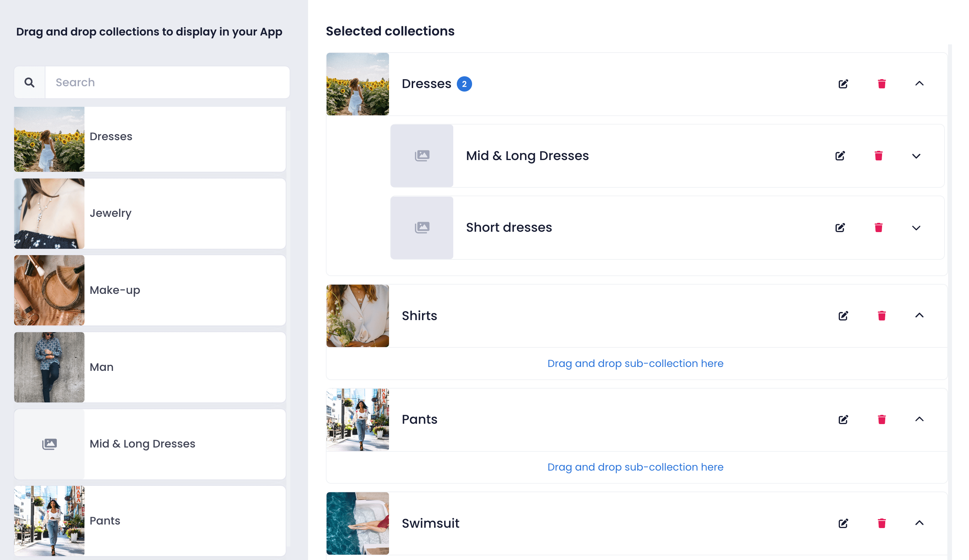Click the search magnifier icon
969x560 pixels.
click(29, 82)
